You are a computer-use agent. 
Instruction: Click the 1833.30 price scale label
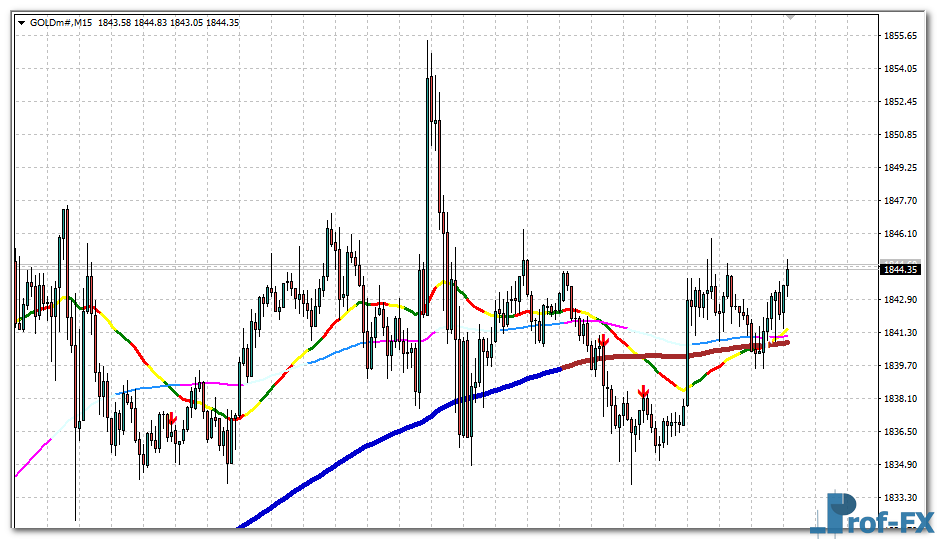(901, 498)
